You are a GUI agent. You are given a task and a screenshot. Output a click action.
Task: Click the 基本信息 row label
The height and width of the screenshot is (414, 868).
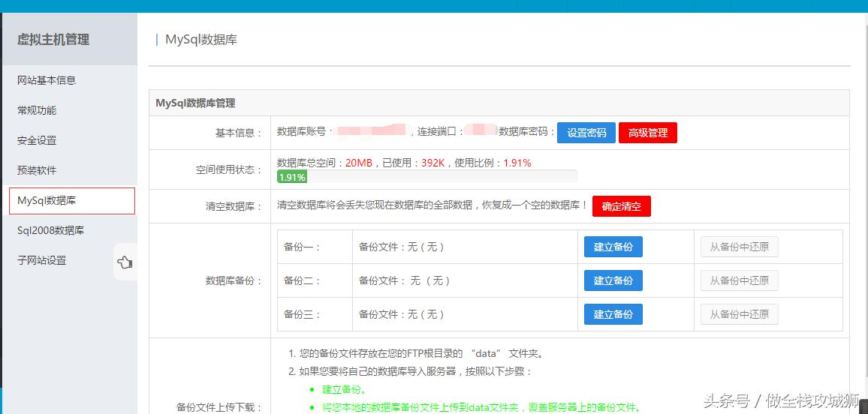pyautogui.click(x=239, y=133)
